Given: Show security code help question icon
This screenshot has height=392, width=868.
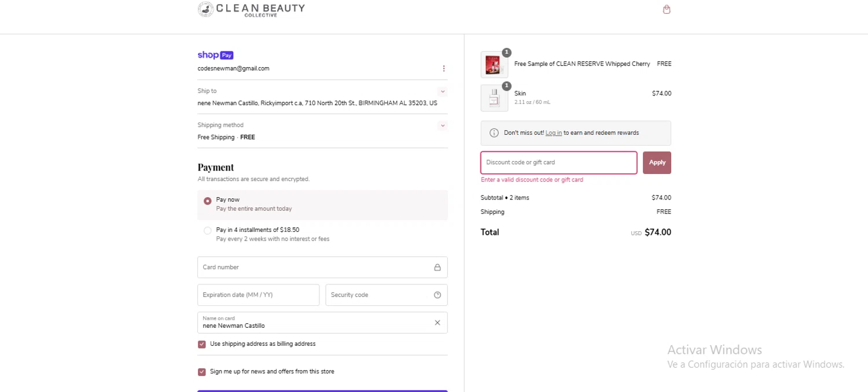Looking at the screenshot, I should (437, 295).
